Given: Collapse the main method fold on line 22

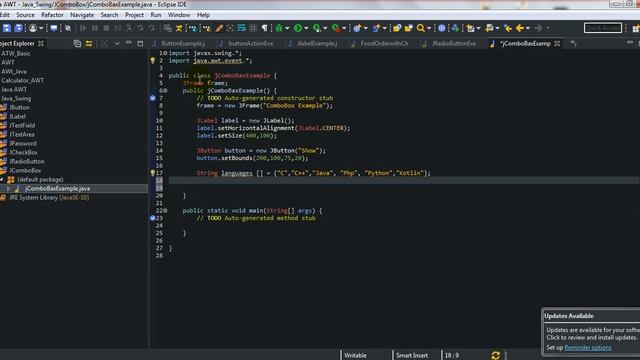Looking at the screenshot, I should point(165,211).
